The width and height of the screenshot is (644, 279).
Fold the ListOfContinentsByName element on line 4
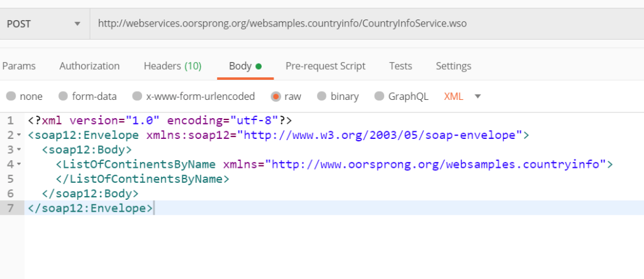[19, 165]
